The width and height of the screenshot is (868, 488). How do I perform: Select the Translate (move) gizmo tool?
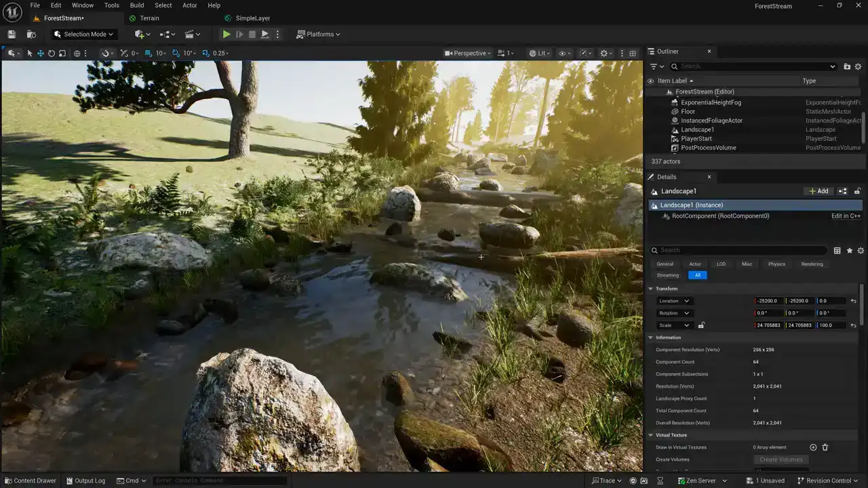click(x=41, y=54)
